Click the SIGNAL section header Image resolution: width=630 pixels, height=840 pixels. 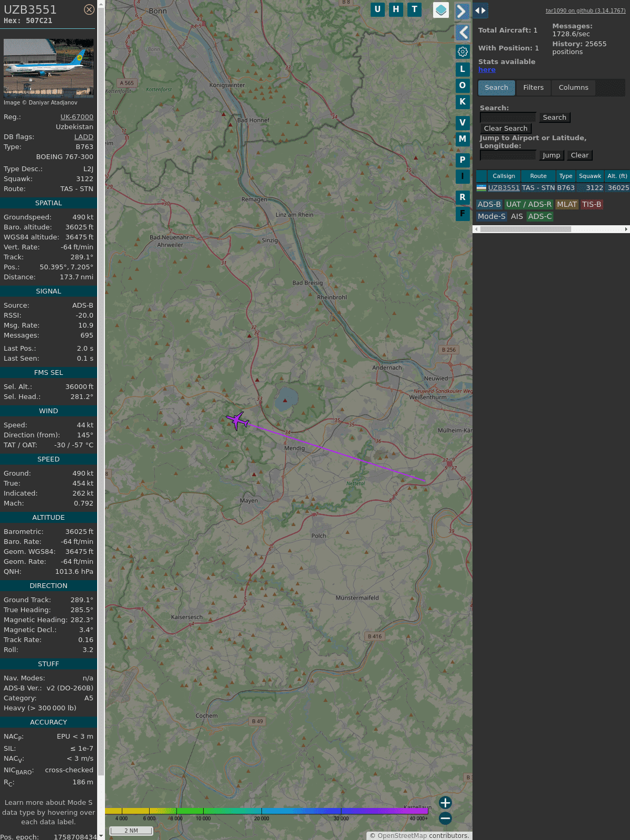(48, 291)
